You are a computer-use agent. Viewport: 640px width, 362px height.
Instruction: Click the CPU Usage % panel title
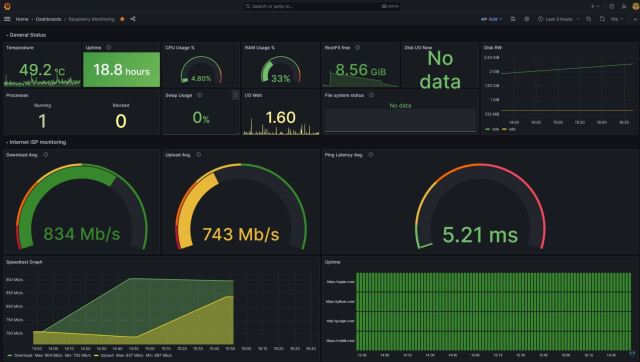coord(180,48)
